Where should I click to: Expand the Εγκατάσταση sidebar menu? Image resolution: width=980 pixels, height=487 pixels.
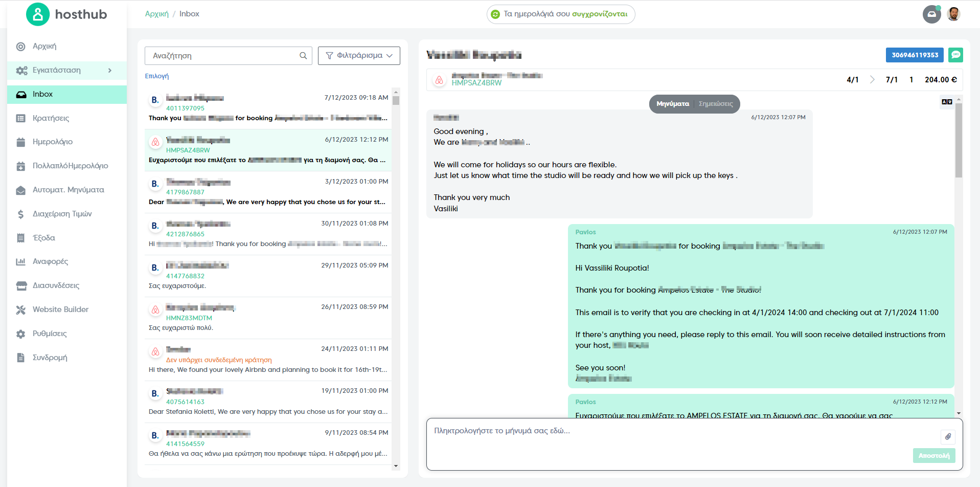pyautogui.click(x=67, y=70)
